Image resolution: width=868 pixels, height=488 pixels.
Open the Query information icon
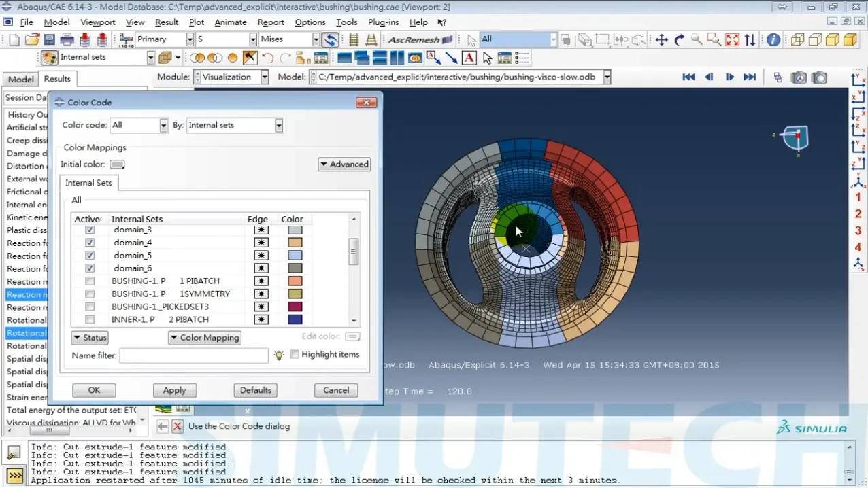[773, 40]
